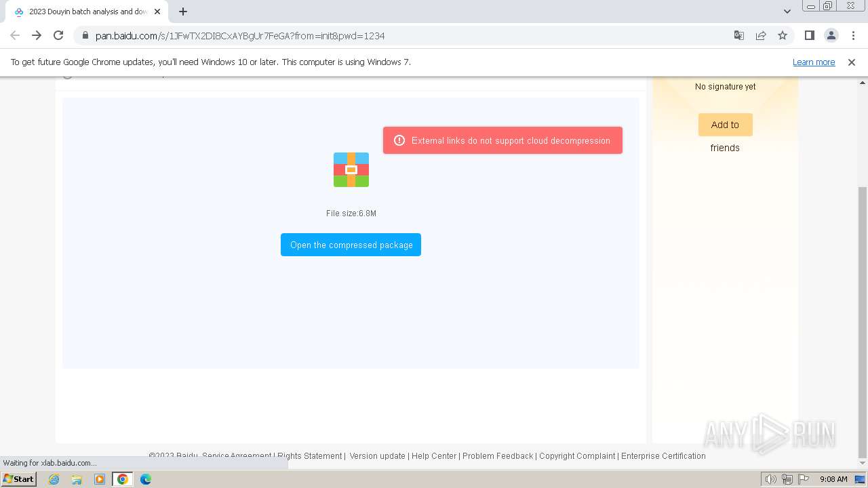Image resolution: width=868 pixels, height=488 pixels.
Task: Open the Windows Start menu
Action: [18, 479]
